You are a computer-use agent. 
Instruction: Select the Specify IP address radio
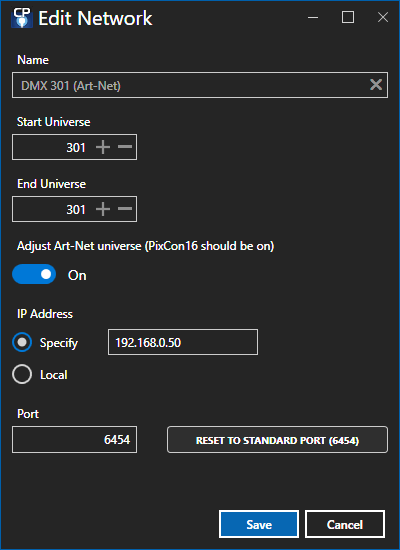[x=22, y=342]
